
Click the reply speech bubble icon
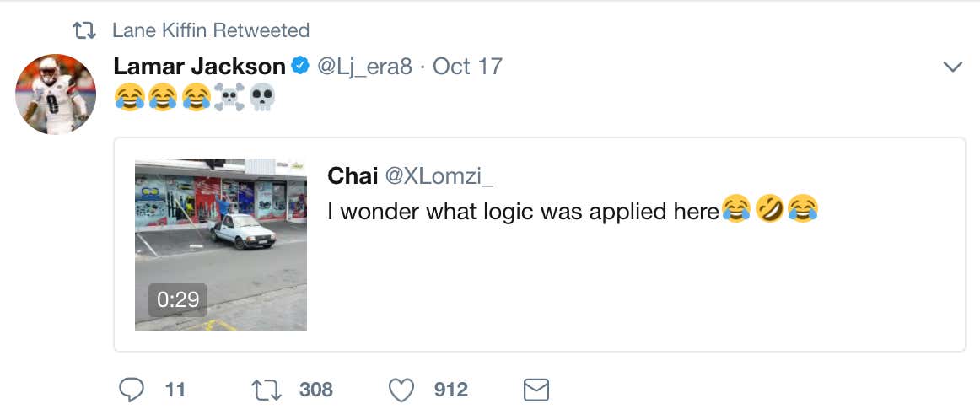132,390
